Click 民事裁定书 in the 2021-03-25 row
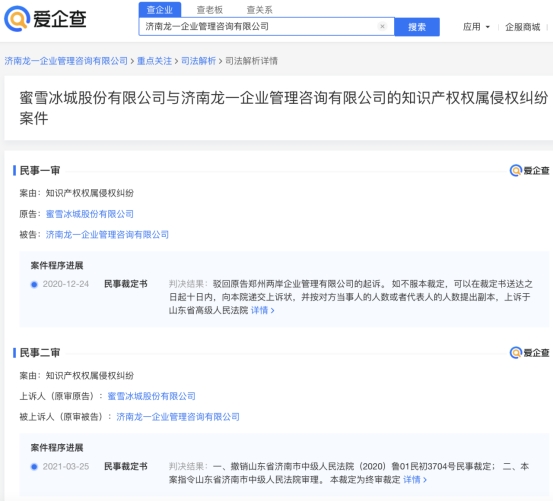553x502 pixels. 126,466
